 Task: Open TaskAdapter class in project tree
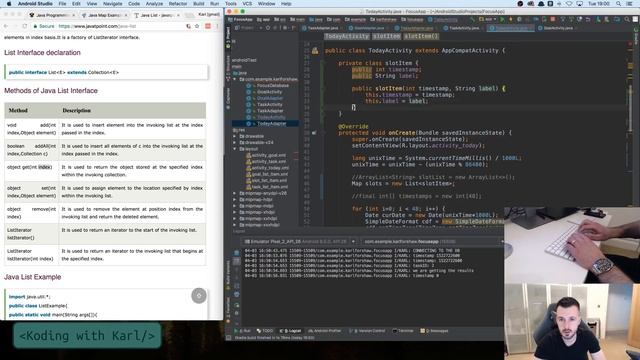point(270,111)
